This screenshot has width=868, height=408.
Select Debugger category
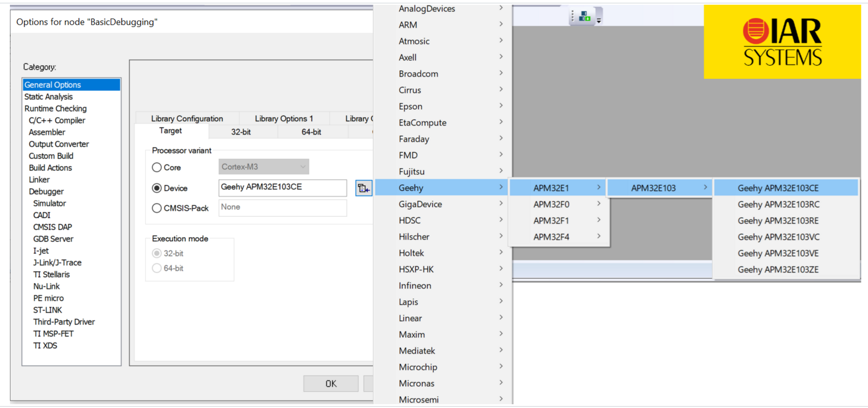point(46,191)
